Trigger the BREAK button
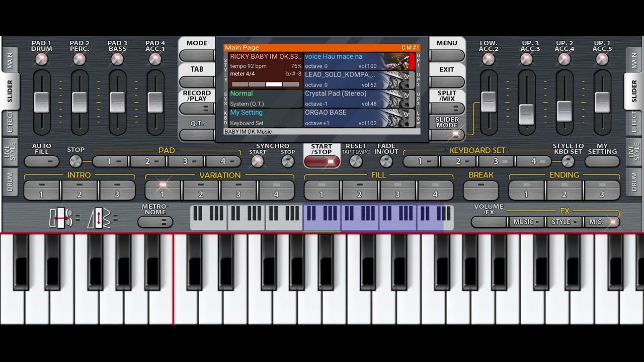The height and width of the screenshot is (362, 644). (x=481, y=190)
